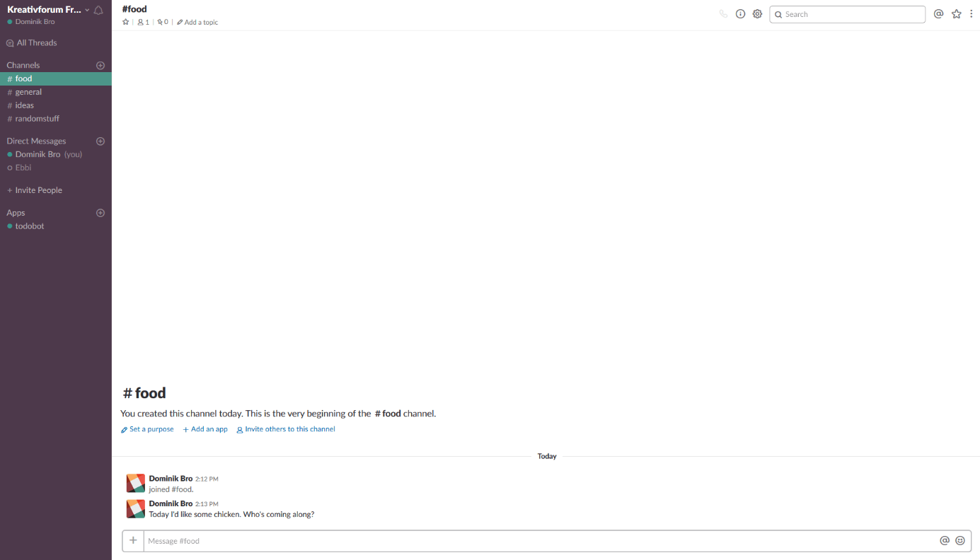
Task: Select the food channel in sidebar
Action: click(x=56, y=78)
